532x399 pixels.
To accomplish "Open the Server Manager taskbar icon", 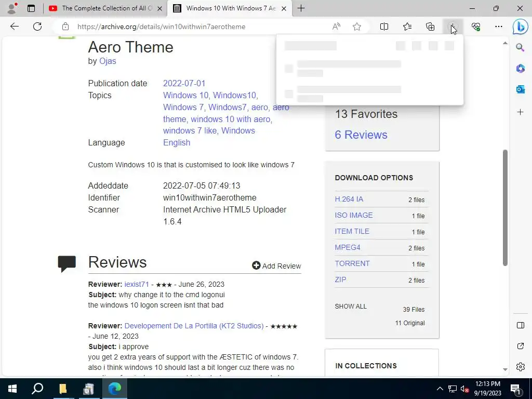I will tap(88, 389).
